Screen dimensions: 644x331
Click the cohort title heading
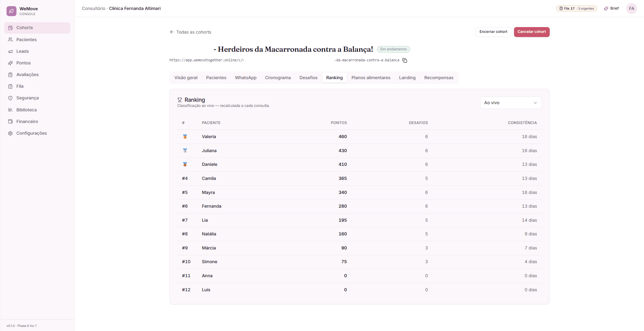pyautogui.click(x=293, y=49)
